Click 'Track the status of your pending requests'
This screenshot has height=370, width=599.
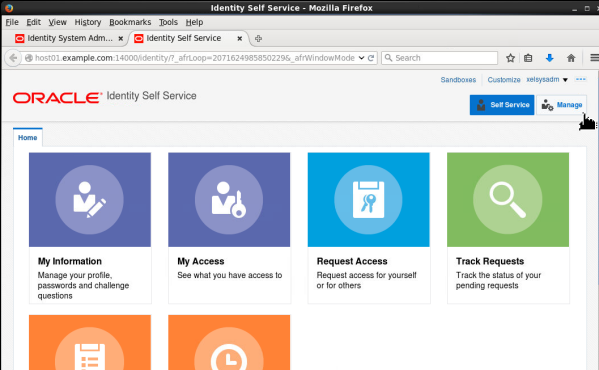point(498,280)
